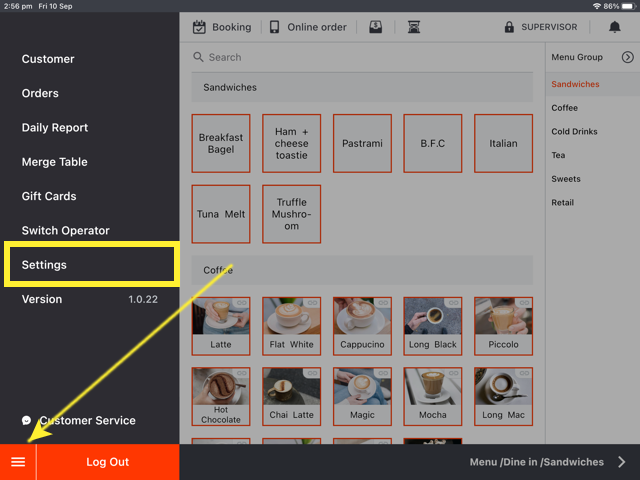Viewport: 640px width, 480px height.
Task: Open notifications bell icon
Action: click(615, 27)
